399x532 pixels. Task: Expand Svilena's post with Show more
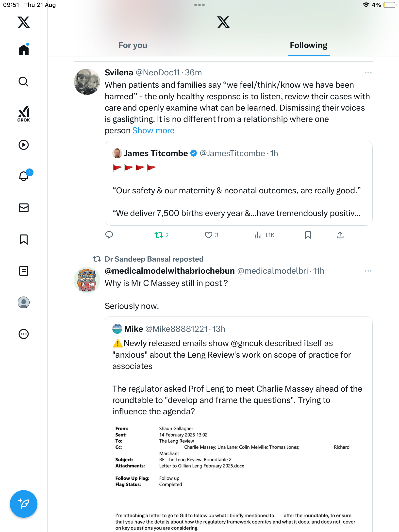(153, 131)
